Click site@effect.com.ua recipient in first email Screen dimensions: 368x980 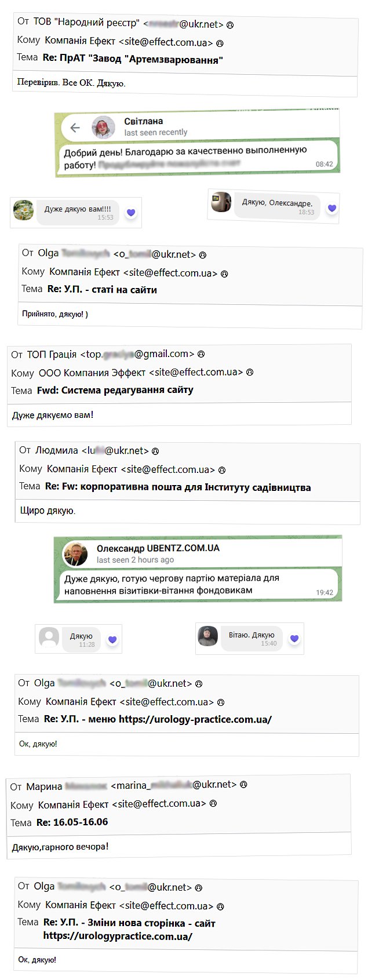pos(166,42)
